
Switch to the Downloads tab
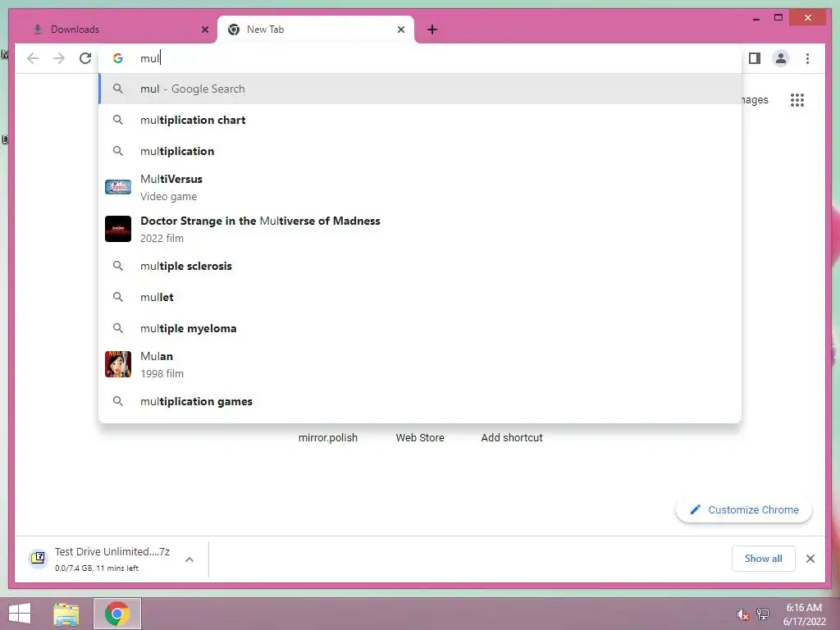116,30
